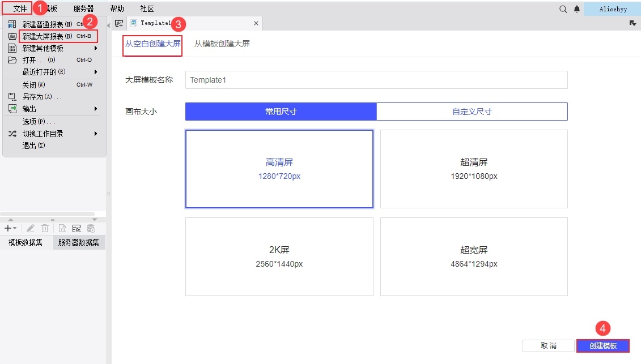Collapse the left panel with the arrow

pos(108,25)
